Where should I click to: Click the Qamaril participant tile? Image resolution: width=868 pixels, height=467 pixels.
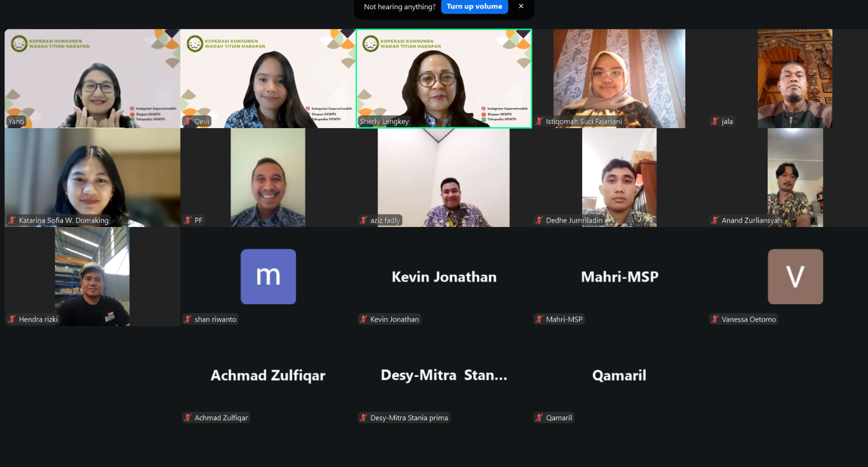coord(620,375)
